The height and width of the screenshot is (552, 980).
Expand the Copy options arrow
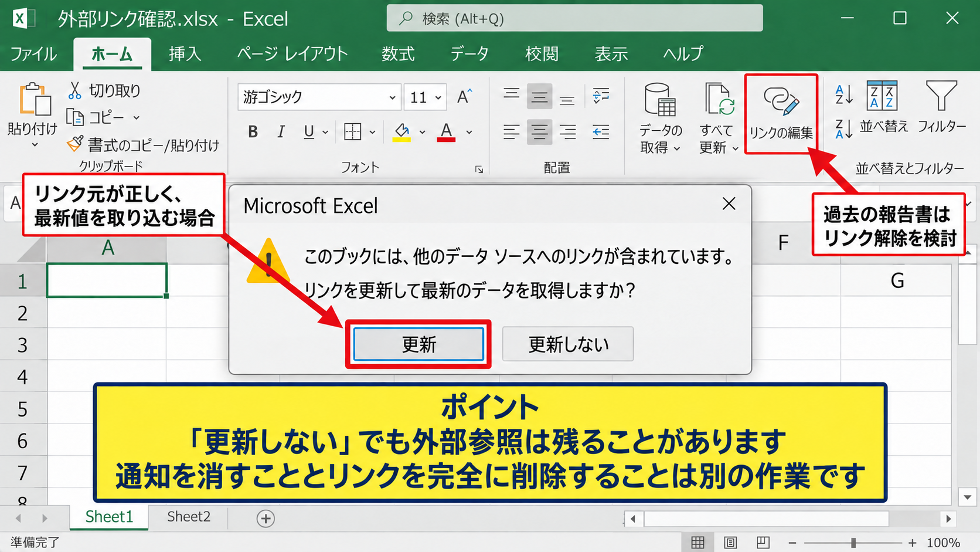click(x=136, y=118)
